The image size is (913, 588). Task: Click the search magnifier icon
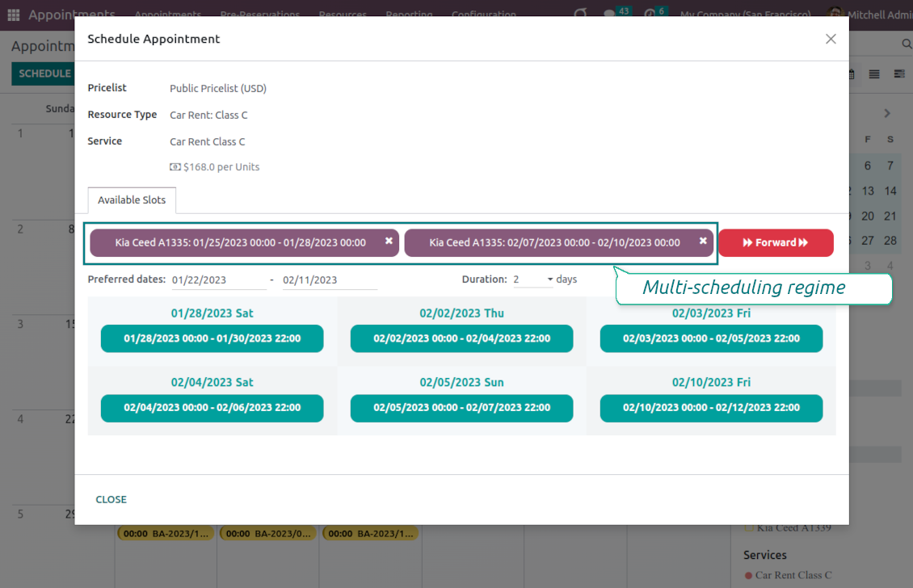(906, 44)
